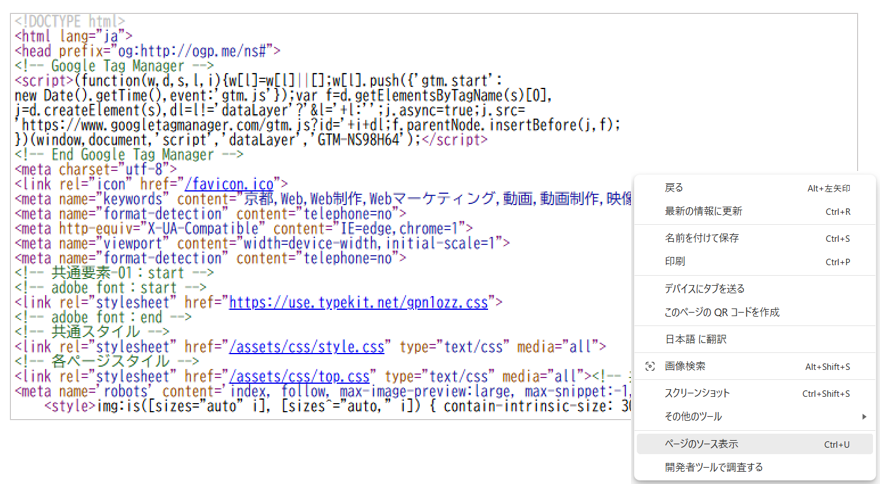Click 開発者ツールで調査する menu entry
Screen dimensions: 887x495
point(755,467)
